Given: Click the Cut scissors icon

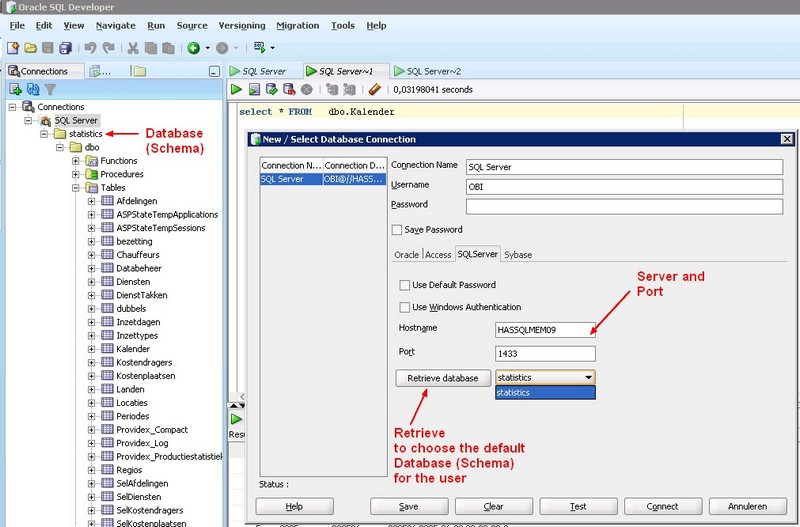Looking at the screenshot, I should pyautogui.click(x=133, y=47).
